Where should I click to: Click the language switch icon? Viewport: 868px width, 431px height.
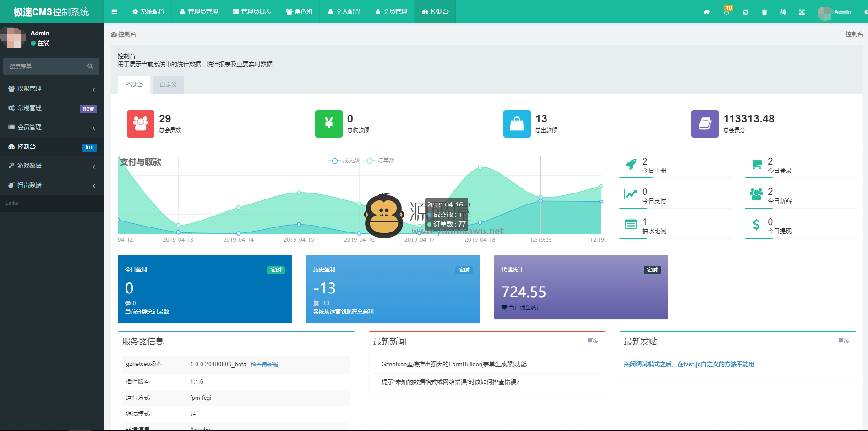(783, 12)
